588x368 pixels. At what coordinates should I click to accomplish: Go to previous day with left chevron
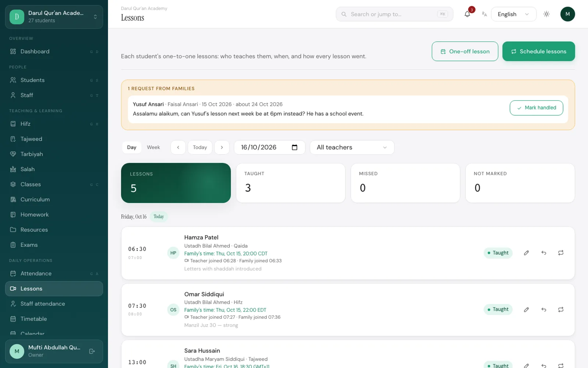point(178,147)
